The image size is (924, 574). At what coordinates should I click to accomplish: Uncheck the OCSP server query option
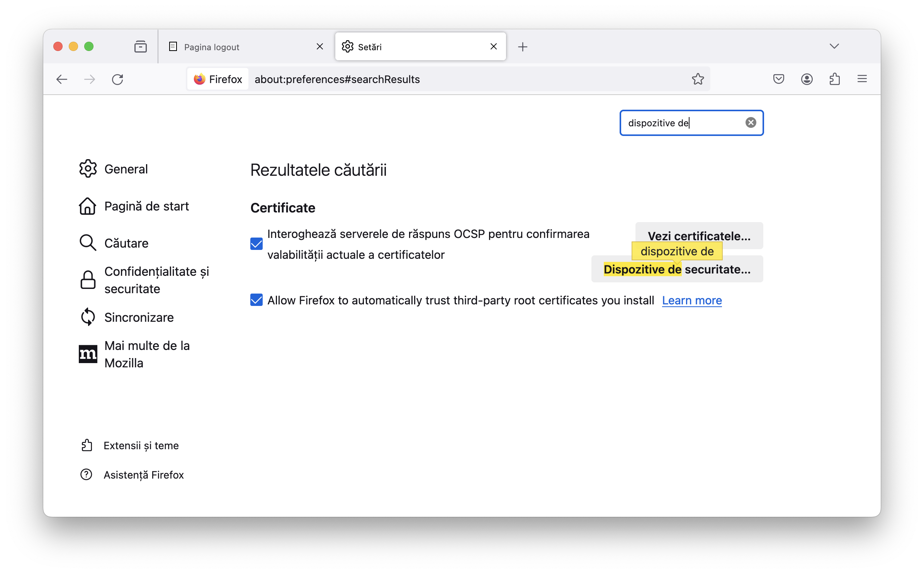(256, 244)
